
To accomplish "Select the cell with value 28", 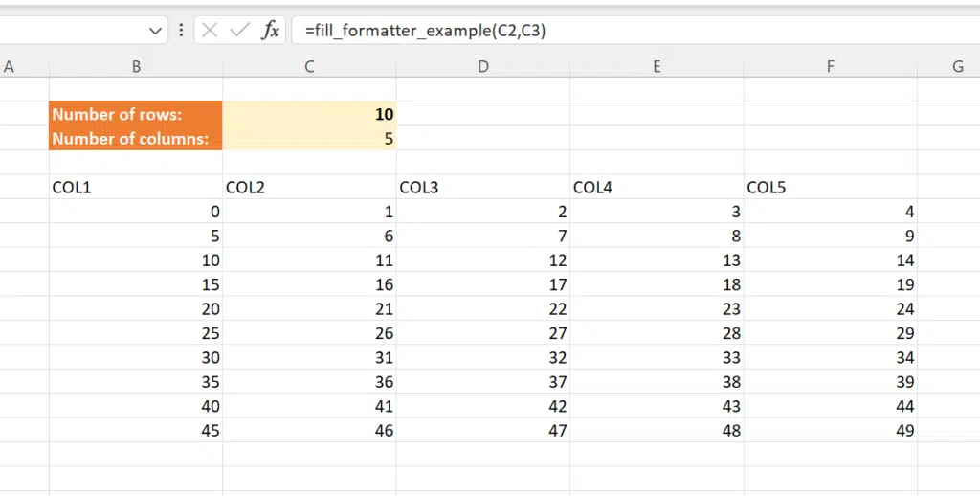I will 657,333.
